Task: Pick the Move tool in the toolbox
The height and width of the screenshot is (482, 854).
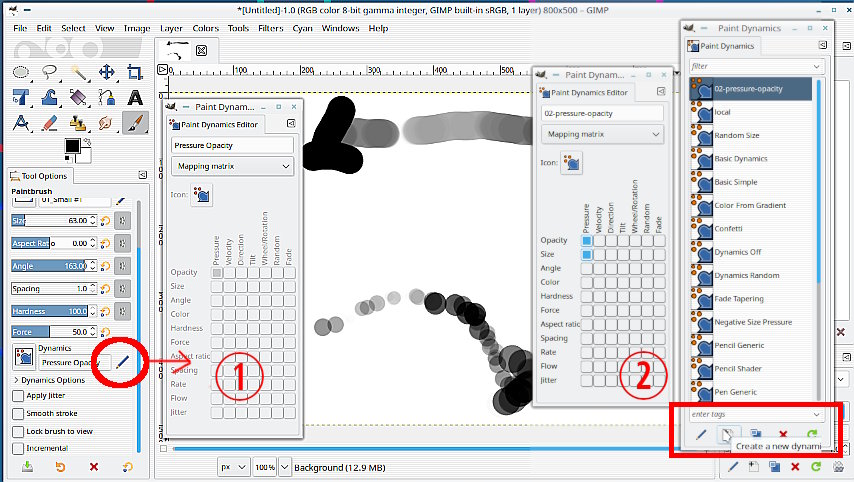Action: [106, 72]
